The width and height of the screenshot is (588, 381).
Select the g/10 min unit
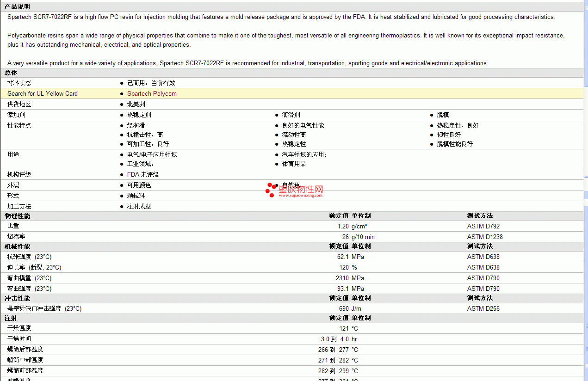(x=363, y=237)
